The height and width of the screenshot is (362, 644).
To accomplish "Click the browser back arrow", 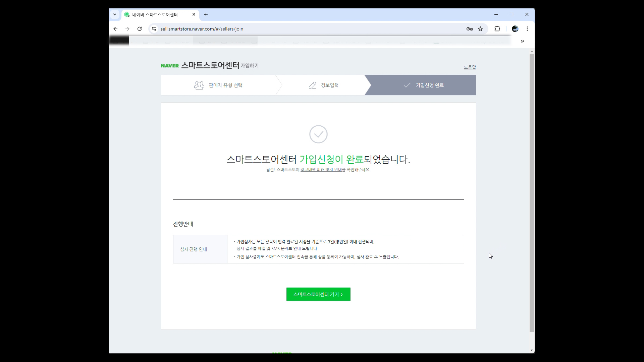I will pos(115,29).
